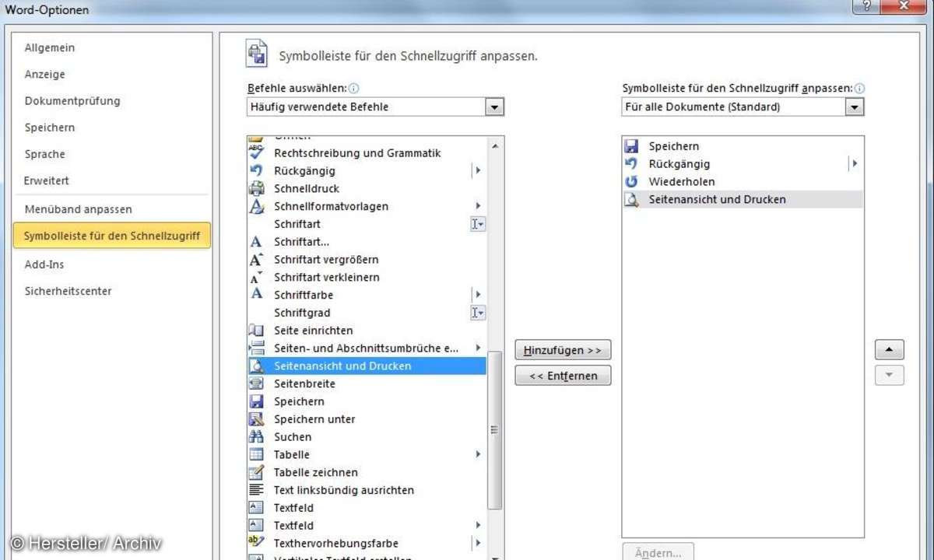The image size is (934, 560).
Task: Expand the Texthervorhebungsfarbe submenu arrow
Action: click(x=478, y=543)
